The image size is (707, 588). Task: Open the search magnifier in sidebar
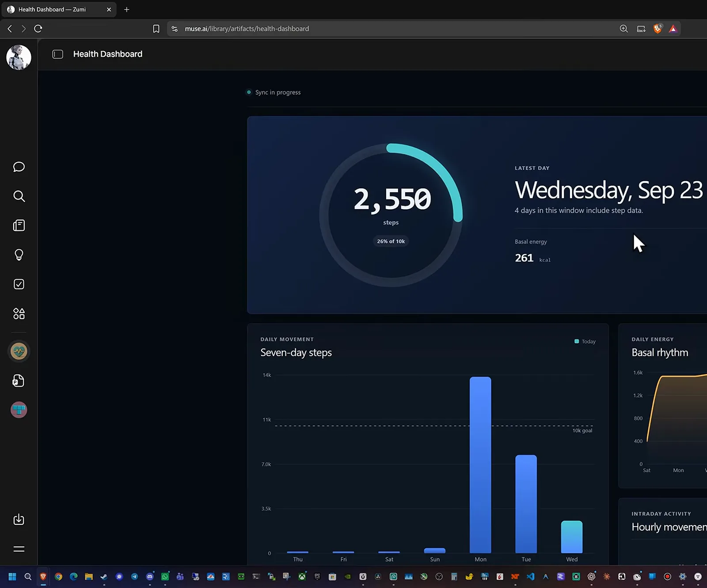pos(19,196)
